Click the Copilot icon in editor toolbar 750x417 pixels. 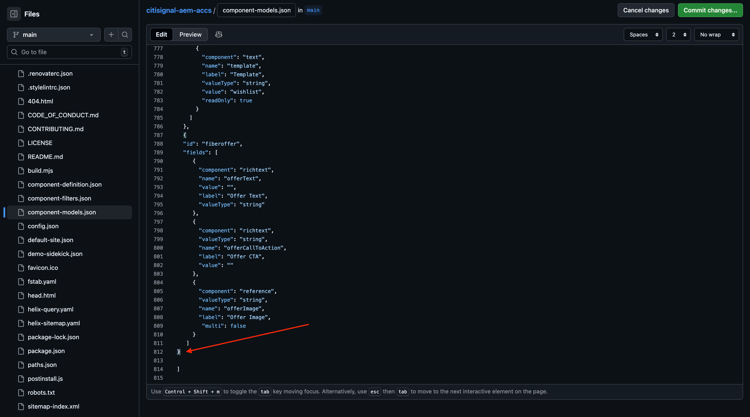pyautogui.click(x=219, y=34)
